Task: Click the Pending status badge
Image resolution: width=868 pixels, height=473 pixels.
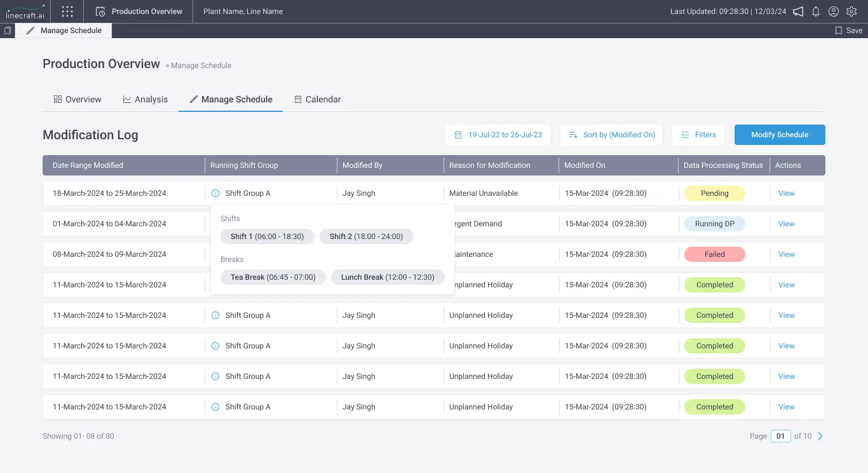Action: tap(715, 193)
